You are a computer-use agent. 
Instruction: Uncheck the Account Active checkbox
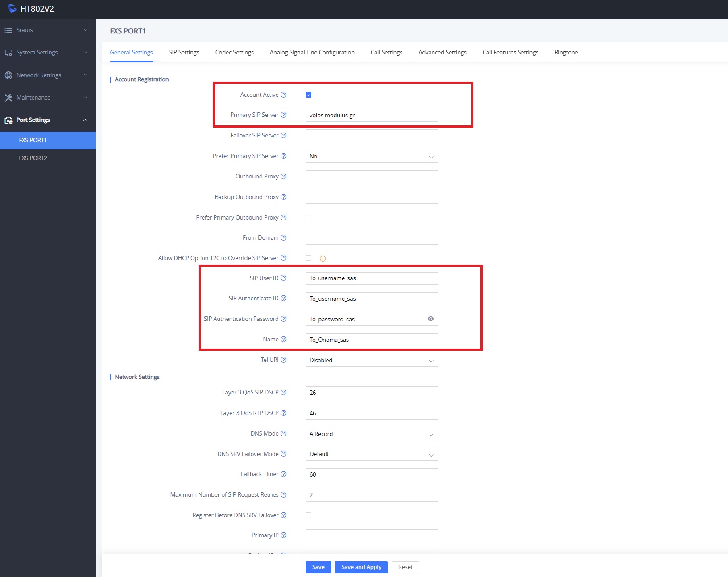[x=309, y=95]
